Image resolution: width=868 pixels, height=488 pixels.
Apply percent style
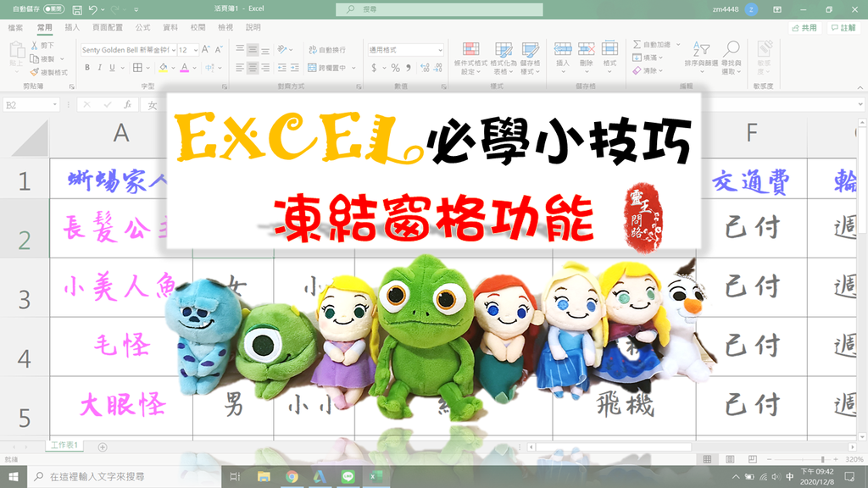point(395,68)
